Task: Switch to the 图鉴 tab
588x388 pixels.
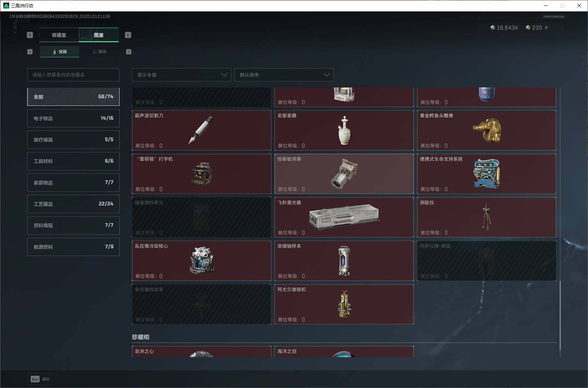Action: (99, 35)
